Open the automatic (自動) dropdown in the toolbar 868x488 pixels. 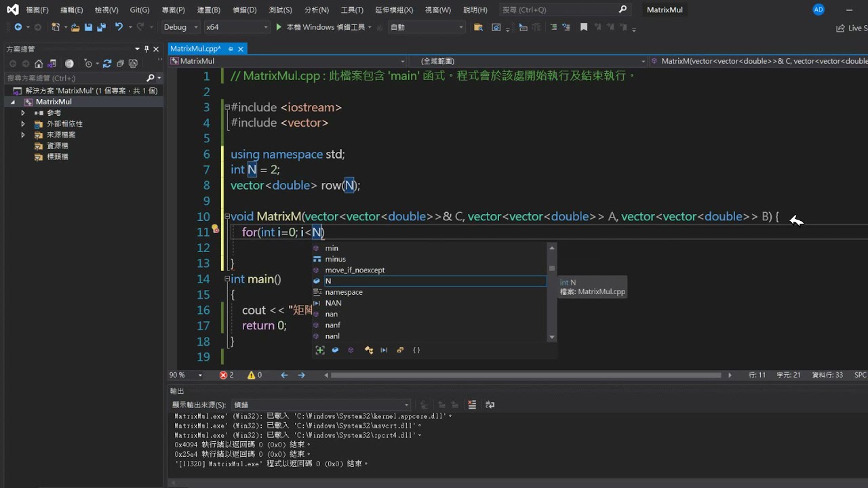[x=427, y=27]
